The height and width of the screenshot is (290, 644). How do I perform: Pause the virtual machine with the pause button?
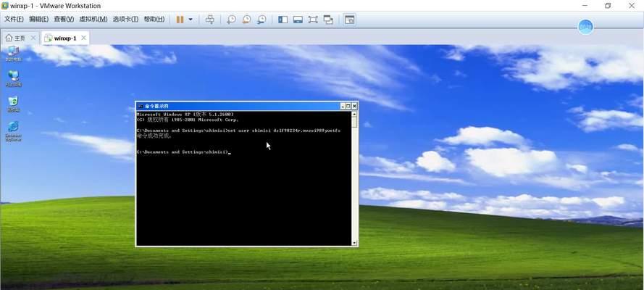(x=180, y=20)
